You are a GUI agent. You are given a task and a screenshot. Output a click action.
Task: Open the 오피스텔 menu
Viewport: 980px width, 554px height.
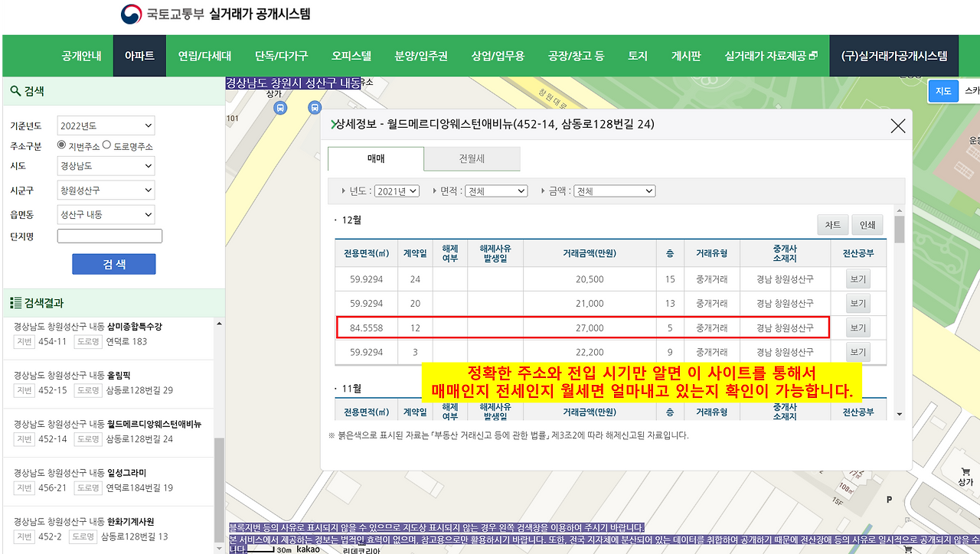[x=351, y=56]
